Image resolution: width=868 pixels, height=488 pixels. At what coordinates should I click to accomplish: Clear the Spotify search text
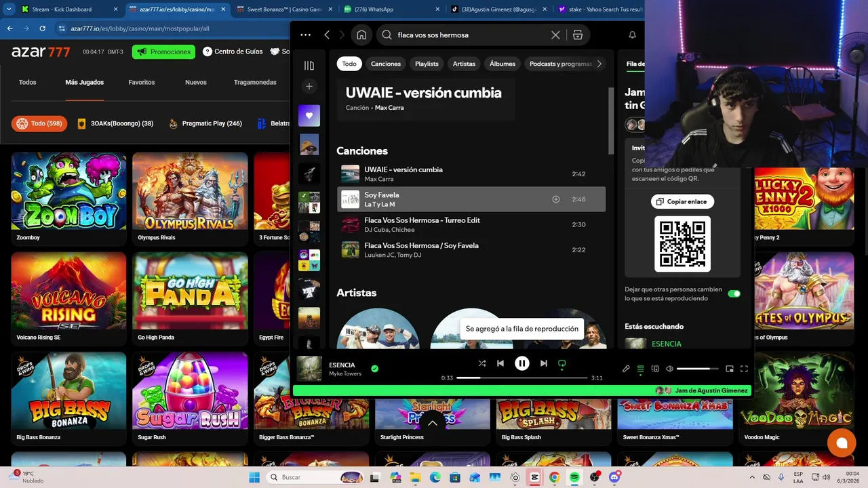coord(555,35)
